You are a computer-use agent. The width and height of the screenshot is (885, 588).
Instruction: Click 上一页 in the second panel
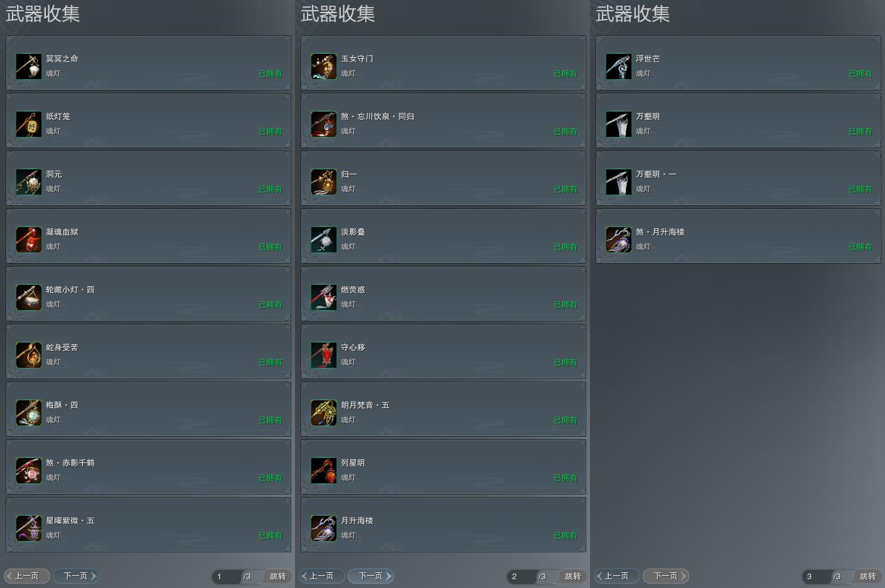tap(321, 576)
